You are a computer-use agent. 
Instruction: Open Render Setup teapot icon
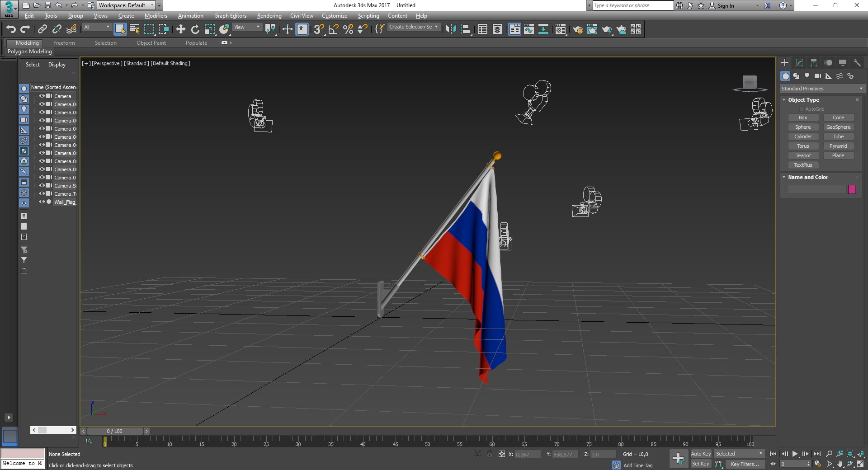(578, 29)
